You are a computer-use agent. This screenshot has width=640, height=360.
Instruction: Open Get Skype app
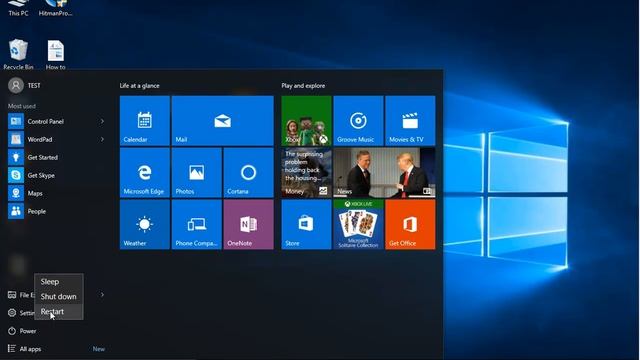[56, 175]
